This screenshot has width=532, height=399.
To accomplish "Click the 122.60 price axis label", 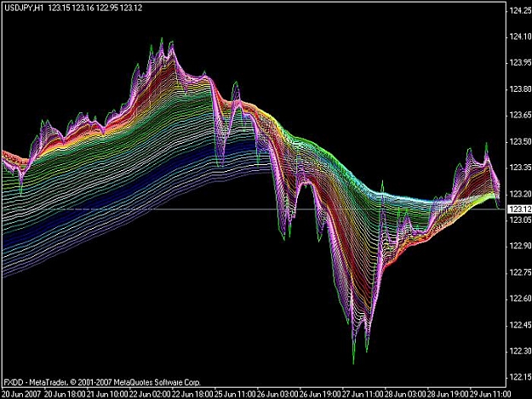I will [520, 299].
